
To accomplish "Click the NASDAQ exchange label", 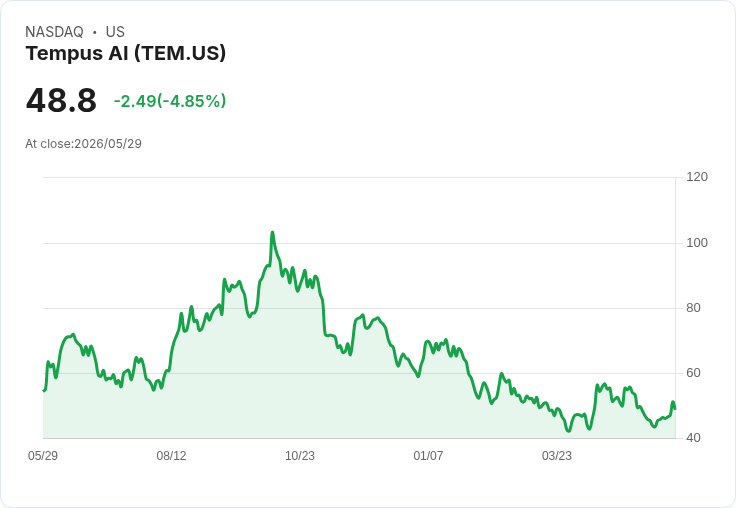I will [54, 32].
